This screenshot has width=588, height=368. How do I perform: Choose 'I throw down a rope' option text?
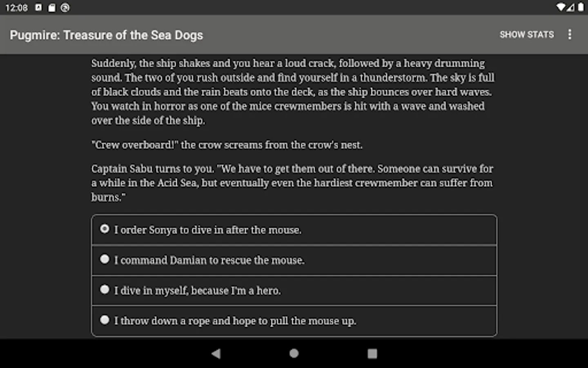pos(235,321)
